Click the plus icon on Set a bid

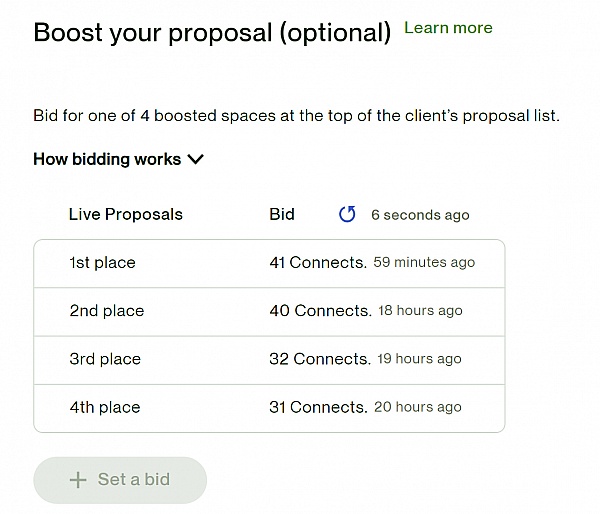(x=78, y=480)
